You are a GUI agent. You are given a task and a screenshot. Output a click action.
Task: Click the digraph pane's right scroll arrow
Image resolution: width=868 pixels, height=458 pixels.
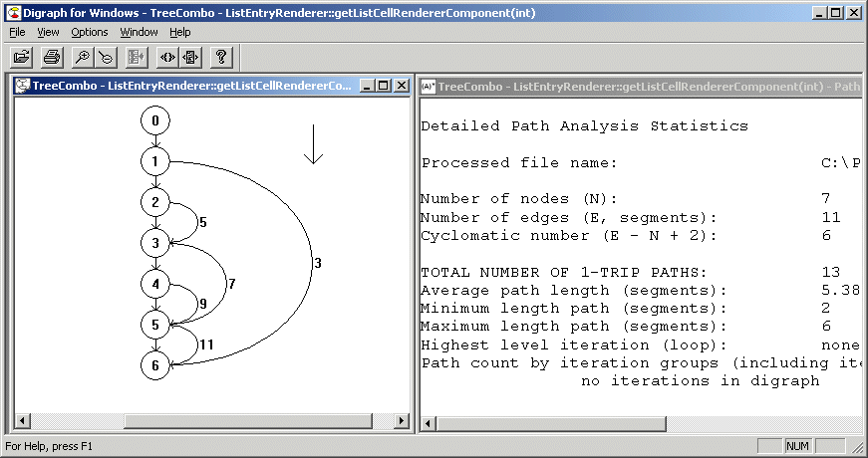click(x=403, y=421)
